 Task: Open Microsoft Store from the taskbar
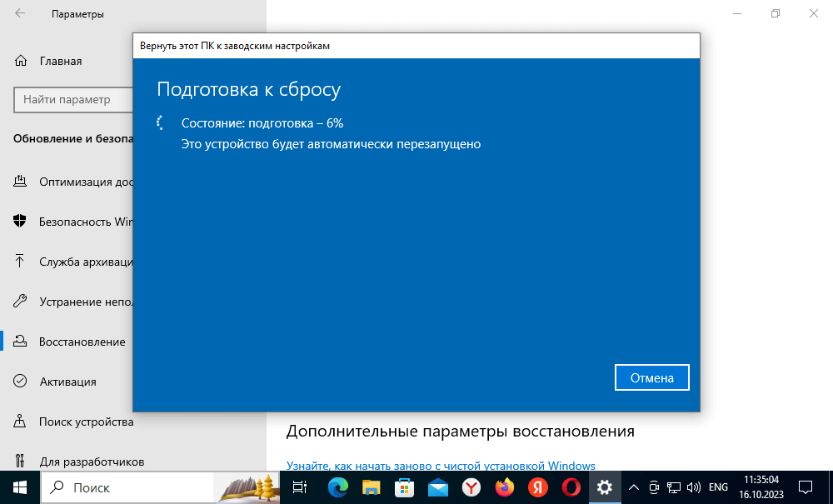[x=404, y=487]
